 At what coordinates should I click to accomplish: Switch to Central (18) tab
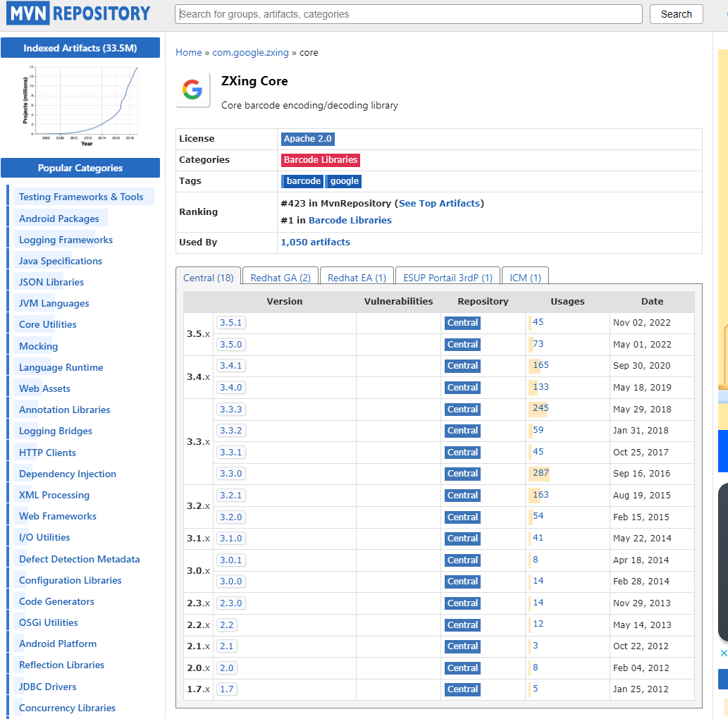tap(209, 277)
